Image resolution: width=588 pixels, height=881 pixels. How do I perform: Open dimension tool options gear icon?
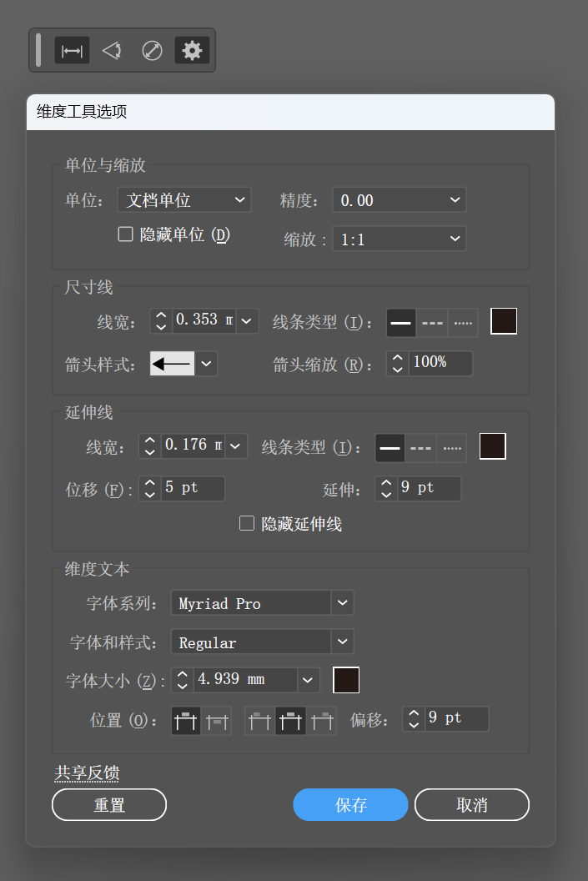pyautogui.click(x=192, y=51)
